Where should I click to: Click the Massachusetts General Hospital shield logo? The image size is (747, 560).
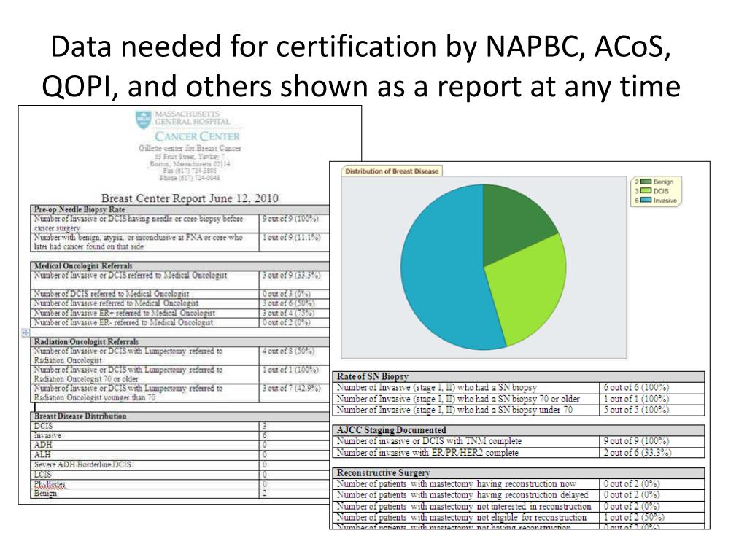[143, 120]
